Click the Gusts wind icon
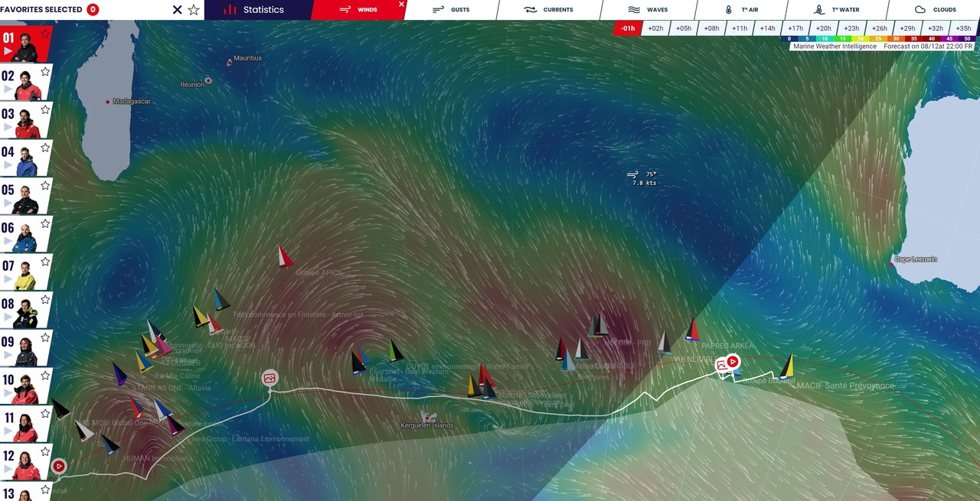Viewport: 980px width, 501px height. [439, 10]
